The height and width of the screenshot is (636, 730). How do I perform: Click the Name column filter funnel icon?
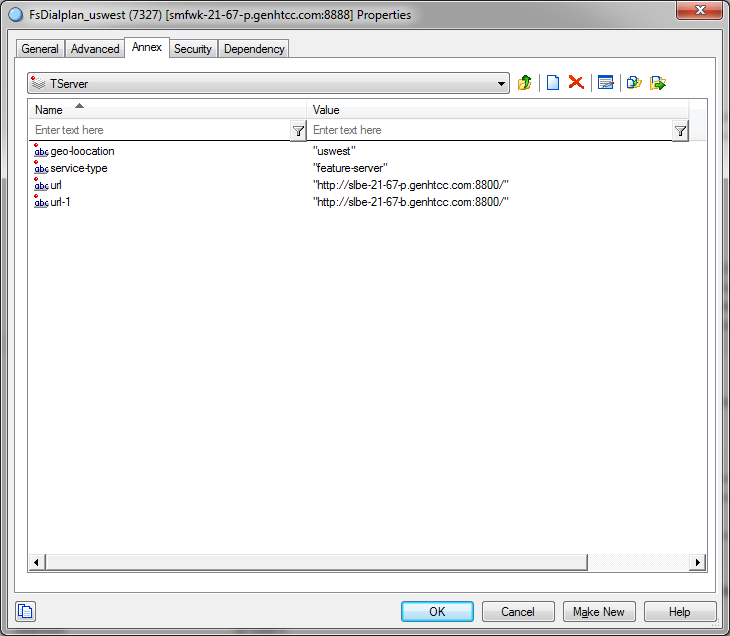click(298, 130)
